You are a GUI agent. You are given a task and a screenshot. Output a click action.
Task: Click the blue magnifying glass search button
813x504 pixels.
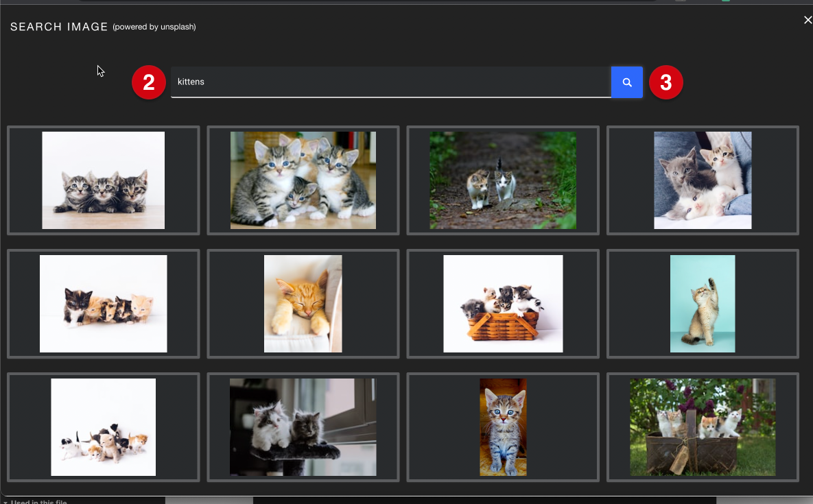point(626,82)
